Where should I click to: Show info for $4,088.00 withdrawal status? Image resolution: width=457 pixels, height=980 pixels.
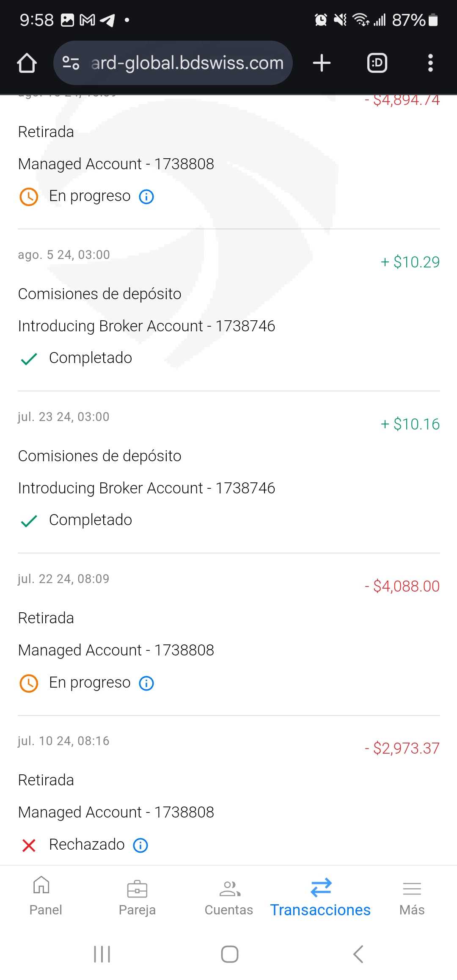(x=146, y=683)
